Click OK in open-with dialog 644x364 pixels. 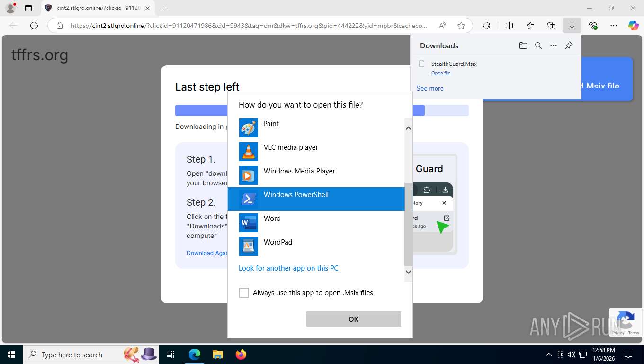tap(353, 319)
